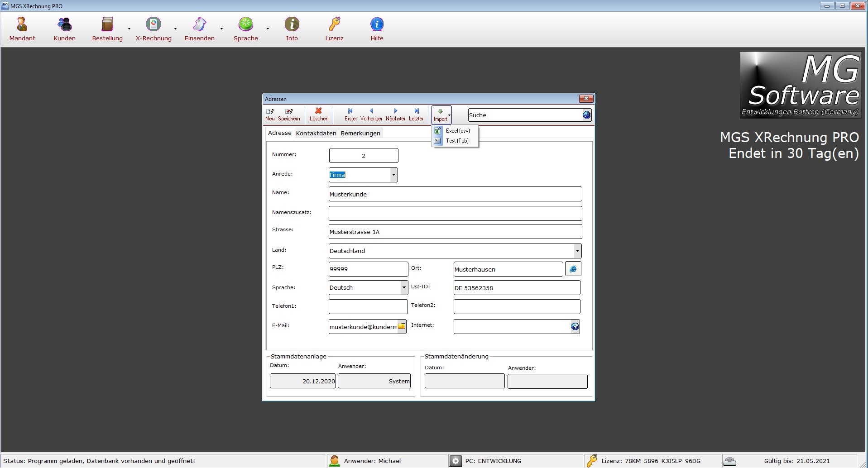This screenshot has width=868, height=468.
Task: Open the Land country dropdown
Action: click(577, 251)
